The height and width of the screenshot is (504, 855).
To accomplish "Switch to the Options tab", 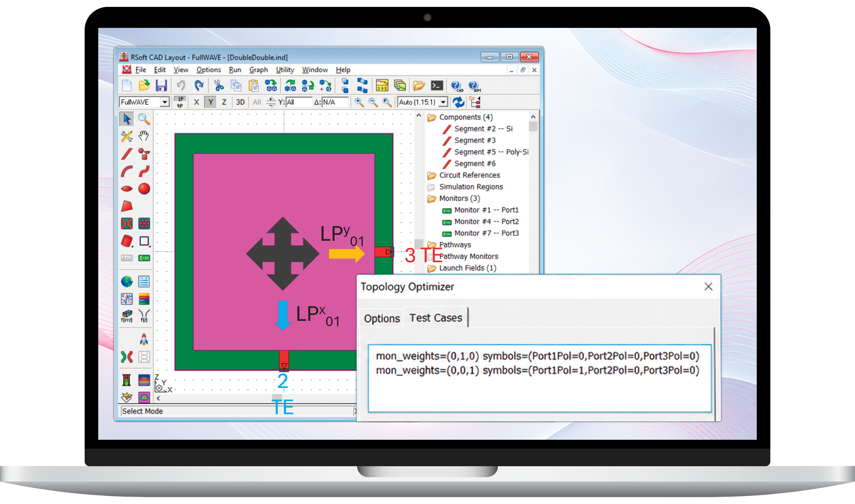I will [x=382, y=319].
